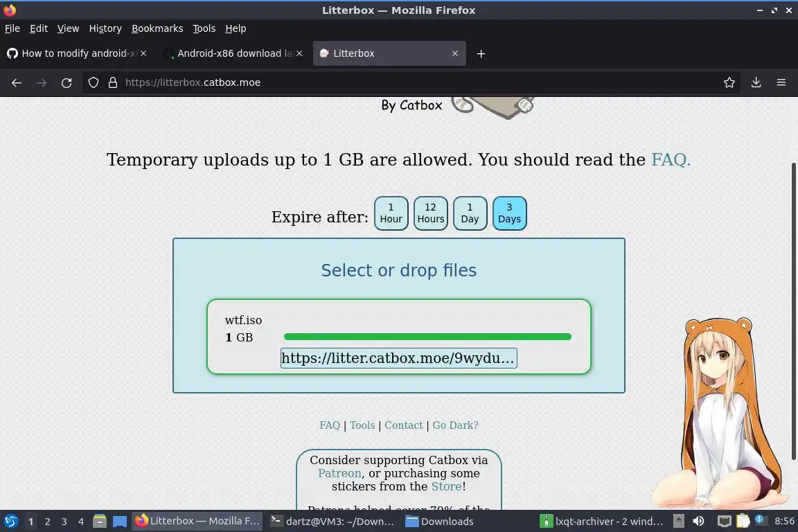The height and width of the screenshot is (532, 798).
Task: Open the network tray icon
Action: point(724,522)
